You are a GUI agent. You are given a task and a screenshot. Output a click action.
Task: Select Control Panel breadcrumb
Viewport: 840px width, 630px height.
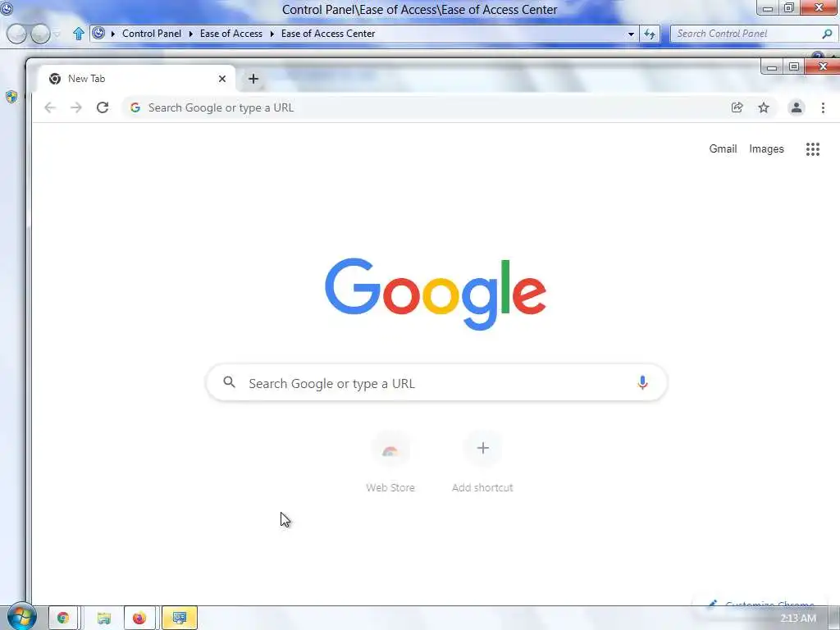click(152, 33)
